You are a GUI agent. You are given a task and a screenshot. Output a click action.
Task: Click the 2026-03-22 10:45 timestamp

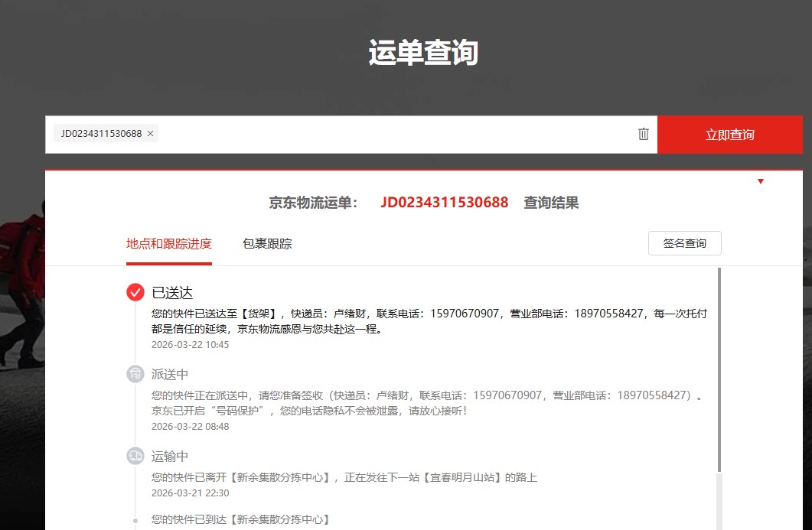tap(190, 345)
